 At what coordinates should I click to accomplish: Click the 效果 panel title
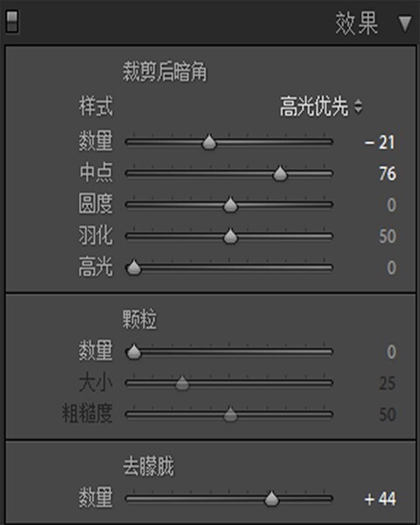click(357, 24)
